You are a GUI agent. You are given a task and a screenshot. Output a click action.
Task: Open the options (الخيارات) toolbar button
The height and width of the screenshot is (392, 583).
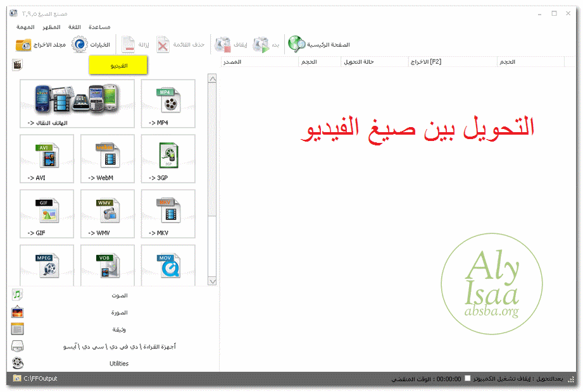(x=91, y=45)
